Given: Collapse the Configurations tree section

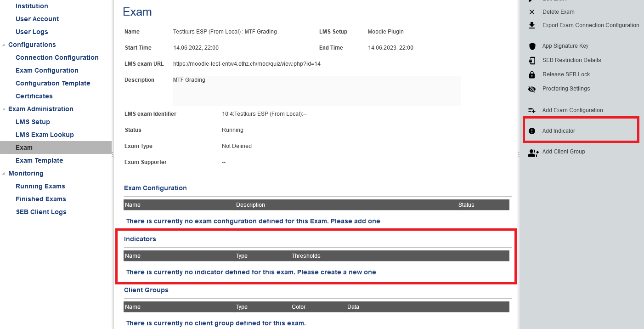Looking at the screenshot, I should coord(4,45).
